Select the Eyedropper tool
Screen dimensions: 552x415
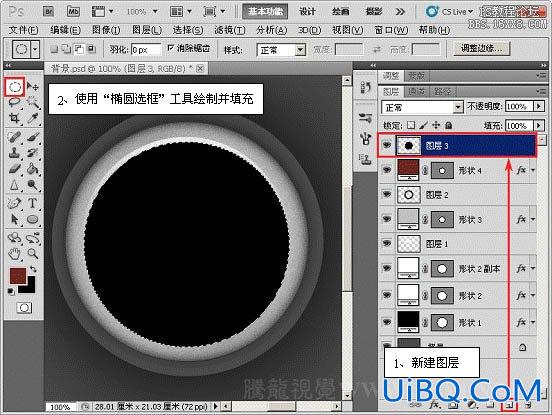click(33, 118)
